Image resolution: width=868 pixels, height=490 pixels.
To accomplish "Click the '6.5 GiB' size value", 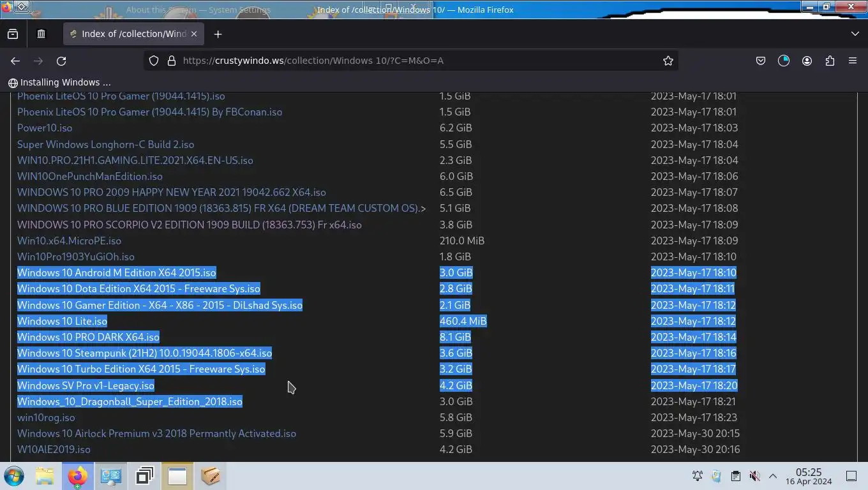I will click(x=456, y=192).
